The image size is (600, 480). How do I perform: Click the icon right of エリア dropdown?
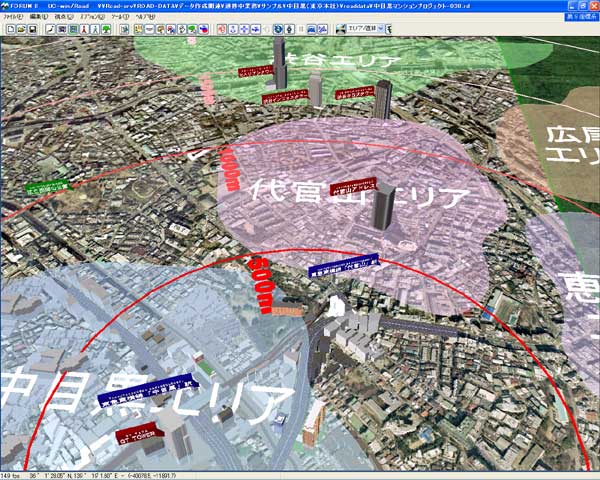(389, 29)
